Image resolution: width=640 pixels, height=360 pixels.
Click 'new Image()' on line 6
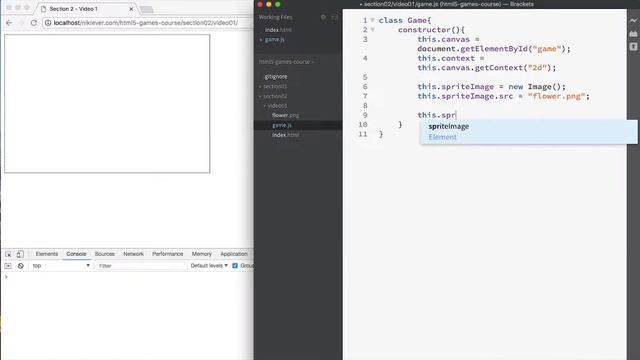click(535, 87)
